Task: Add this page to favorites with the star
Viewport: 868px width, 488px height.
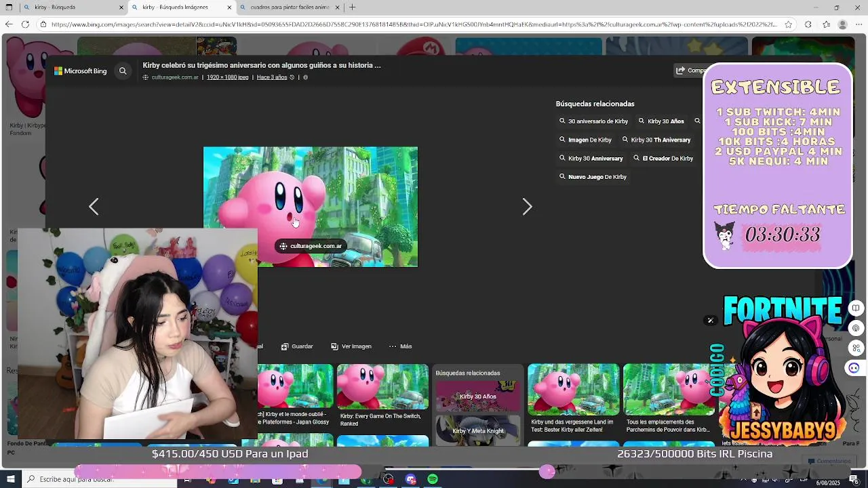Action: point(789,24)
